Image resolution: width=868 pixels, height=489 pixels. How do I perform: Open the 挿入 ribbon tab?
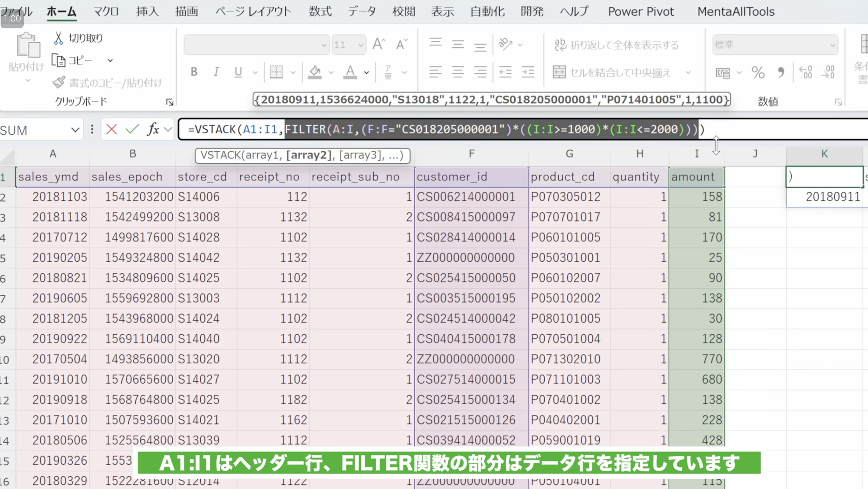(147, 12)
